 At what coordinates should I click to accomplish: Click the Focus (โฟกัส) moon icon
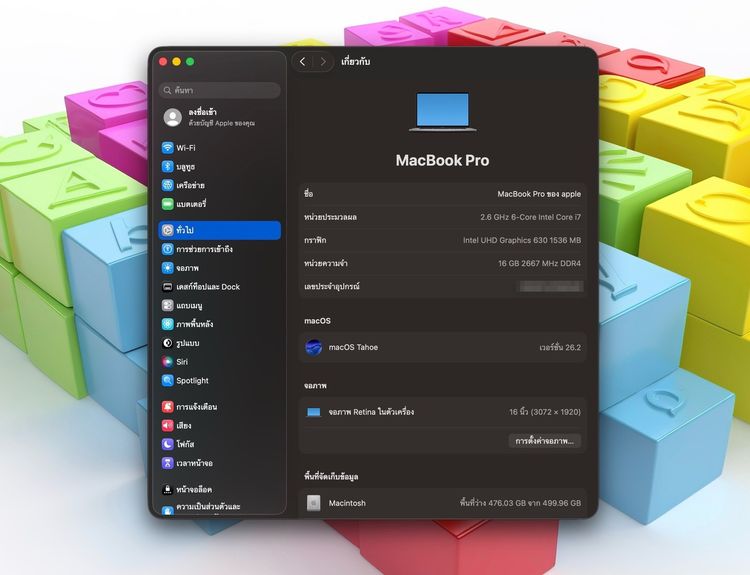pyautogui.click(x=168, y=444)
